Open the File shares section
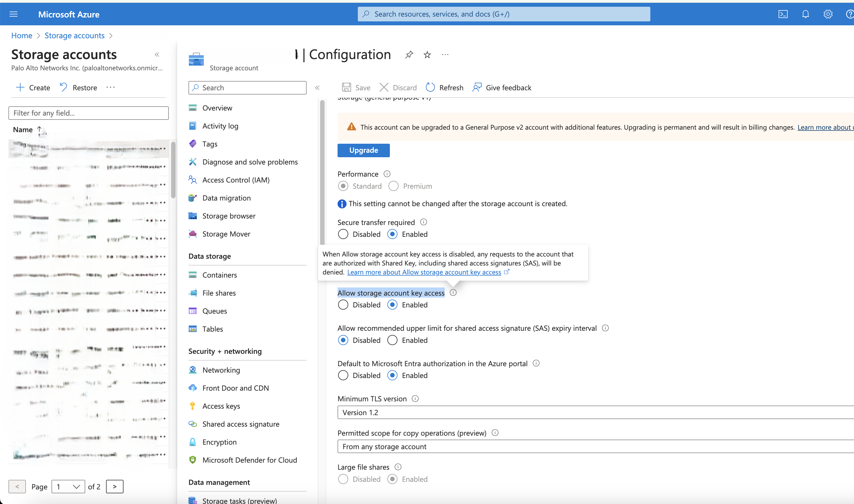The width and height of the screenshot is (854, 504). click(x=219, y=293)
